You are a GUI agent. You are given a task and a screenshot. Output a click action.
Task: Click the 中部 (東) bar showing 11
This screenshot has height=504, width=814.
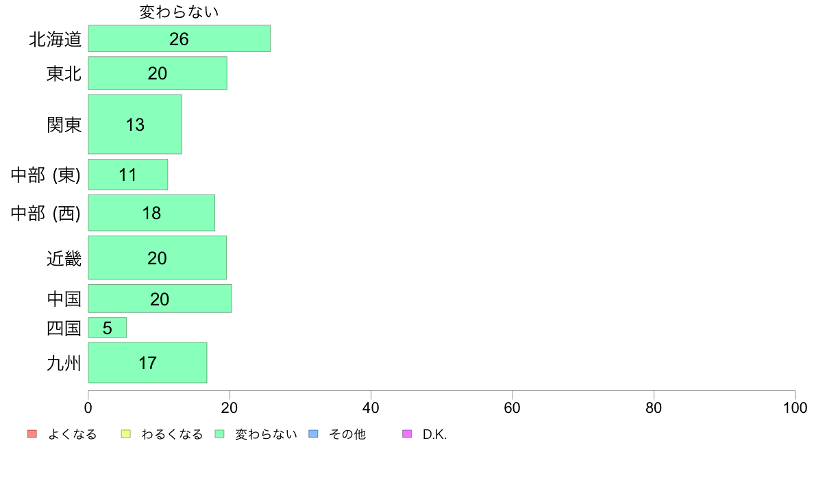127,175
